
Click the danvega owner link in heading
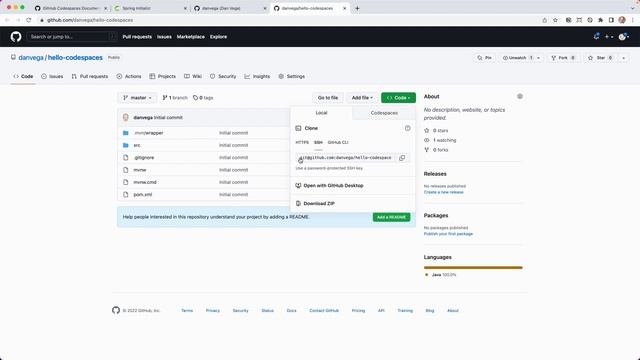(x=31, y=58)
